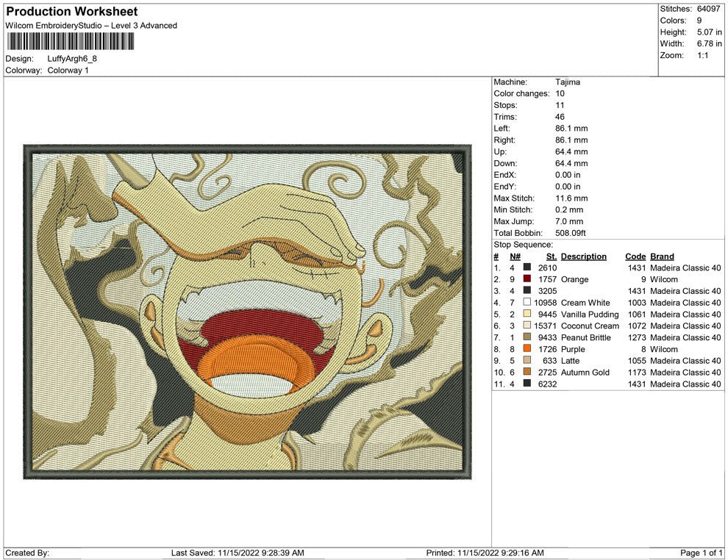The height and width of the screenshot is (560, 728).
Task: Click the Width value 6.78 in
Action: 709,43
